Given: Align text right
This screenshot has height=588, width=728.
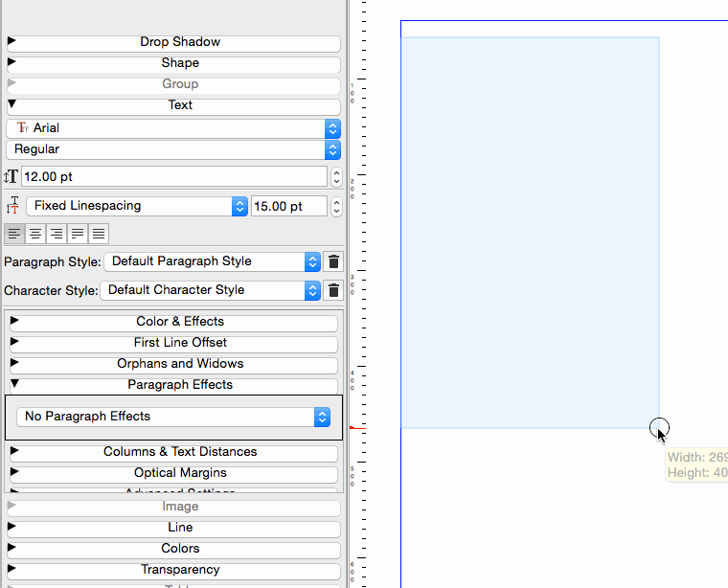Looking at the screenshot, I should pos(57,234).
